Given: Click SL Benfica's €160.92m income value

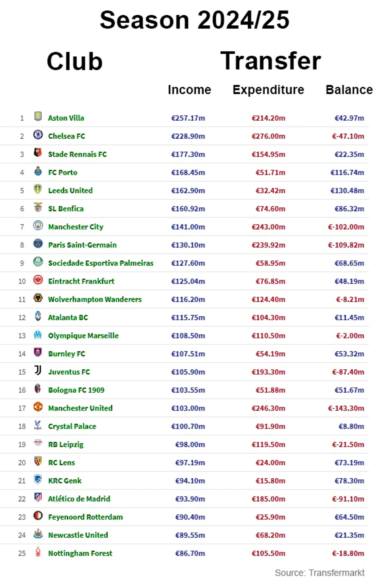Looking at the screenshot, I should [x=188, y=209].
